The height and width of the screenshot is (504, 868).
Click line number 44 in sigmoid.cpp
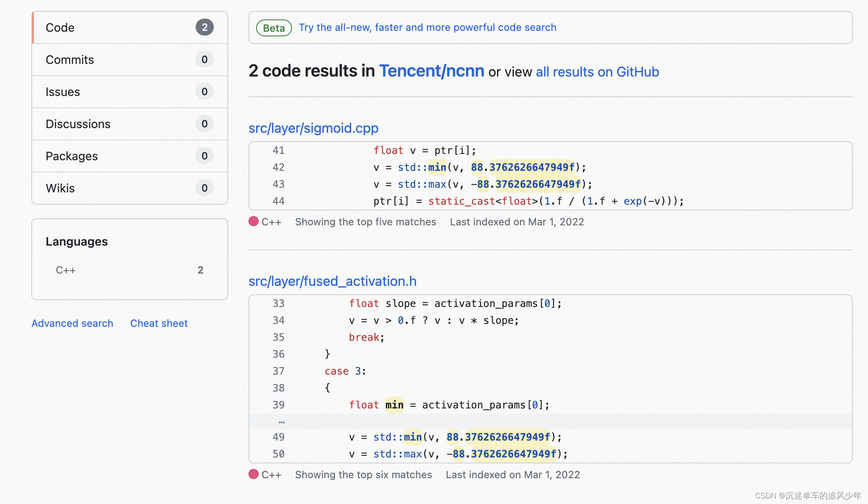pos(278,201)
